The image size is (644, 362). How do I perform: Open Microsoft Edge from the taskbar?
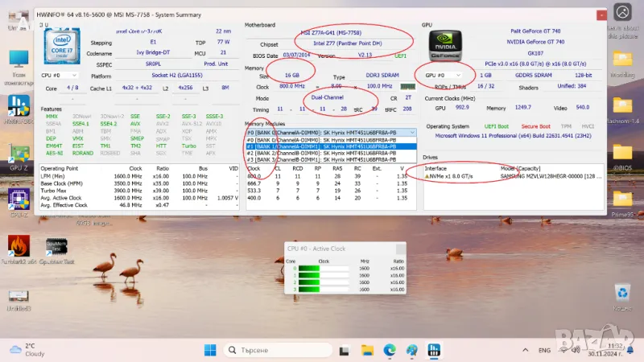390,350
